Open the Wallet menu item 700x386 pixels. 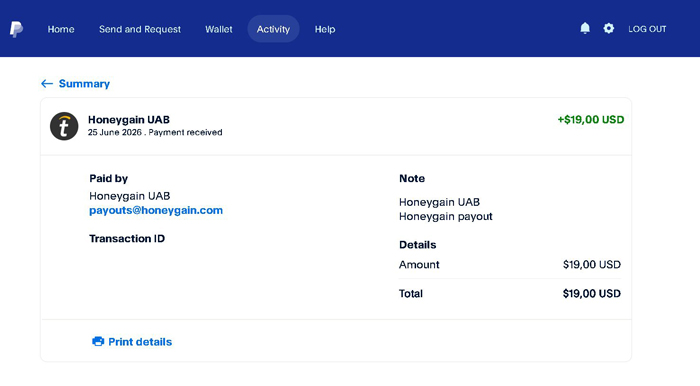pyautogui.click(x=219, y=29)
